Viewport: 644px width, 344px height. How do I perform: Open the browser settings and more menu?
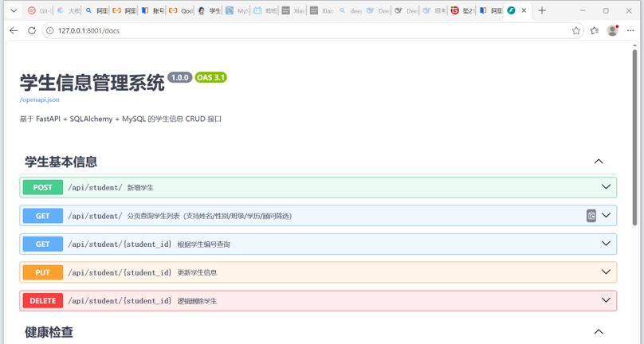click(x=630, y=30)
